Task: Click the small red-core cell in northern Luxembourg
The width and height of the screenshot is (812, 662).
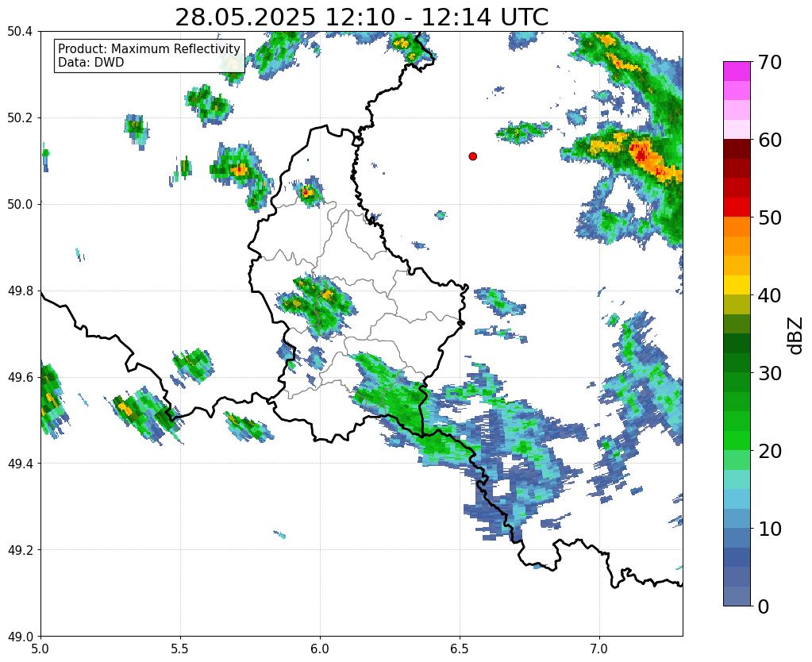Action: click(x=307, y=193)
